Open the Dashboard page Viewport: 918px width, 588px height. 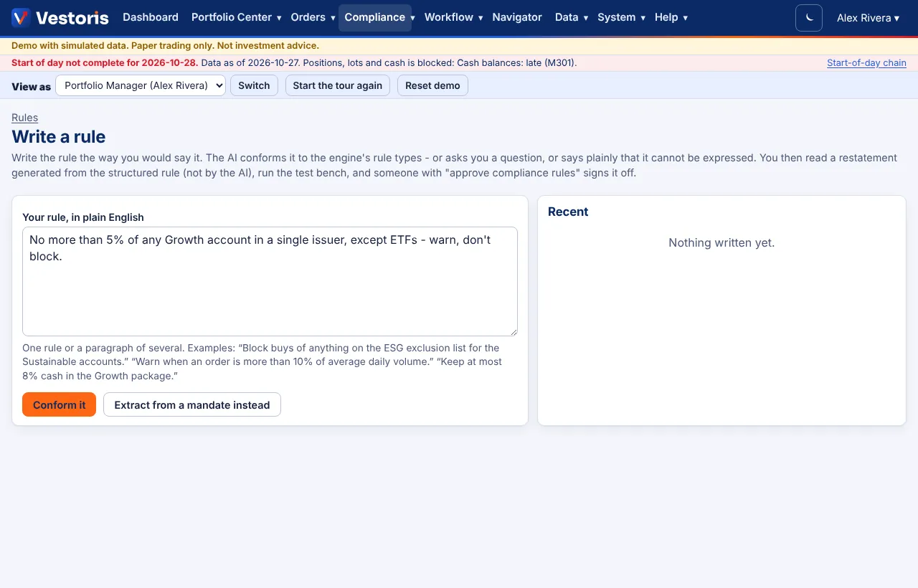coord(151,17)
